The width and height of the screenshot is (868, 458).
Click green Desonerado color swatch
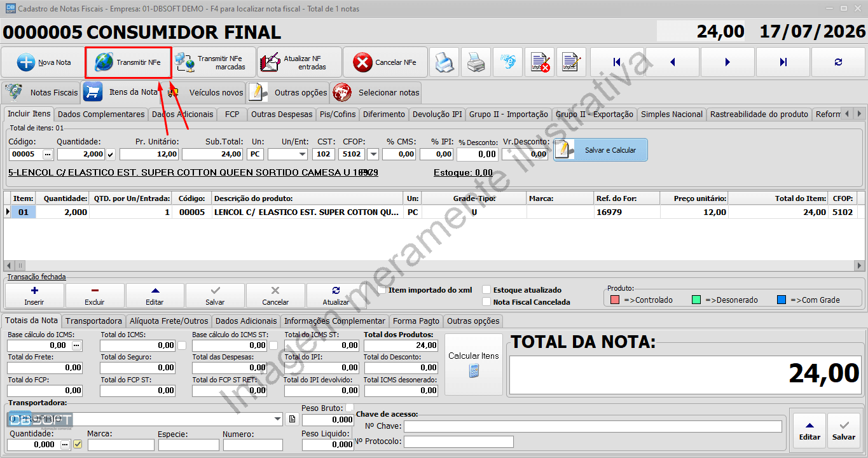point(696,300)
